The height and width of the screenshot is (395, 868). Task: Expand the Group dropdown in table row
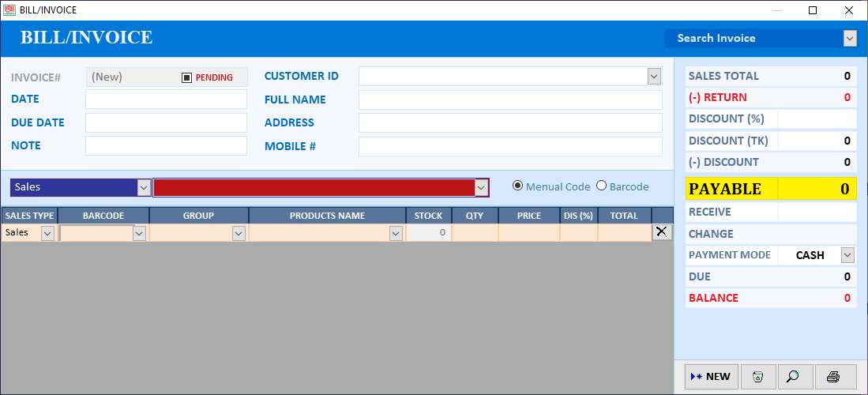(239, 234)
